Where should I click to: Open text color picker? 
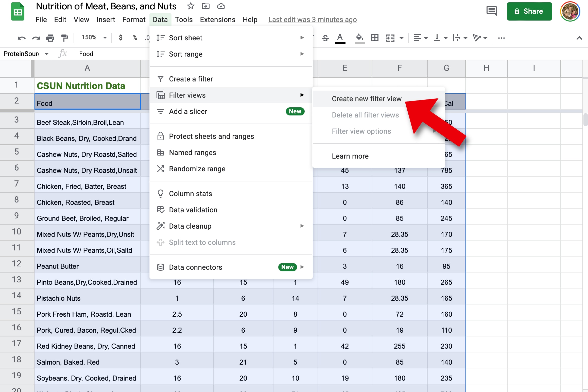coord(340,38)
